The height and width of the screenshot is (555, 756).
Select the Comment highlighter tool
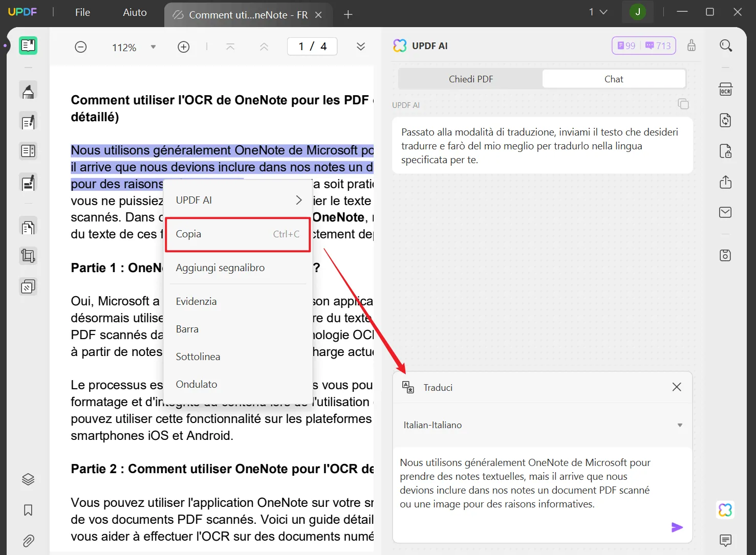point(28,91)
